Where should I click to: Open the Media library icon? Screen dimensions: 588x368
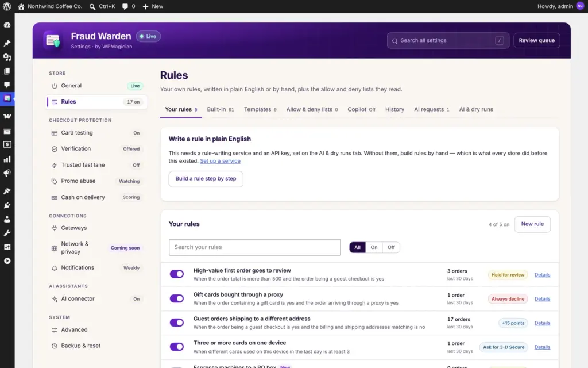click(7, 57)
